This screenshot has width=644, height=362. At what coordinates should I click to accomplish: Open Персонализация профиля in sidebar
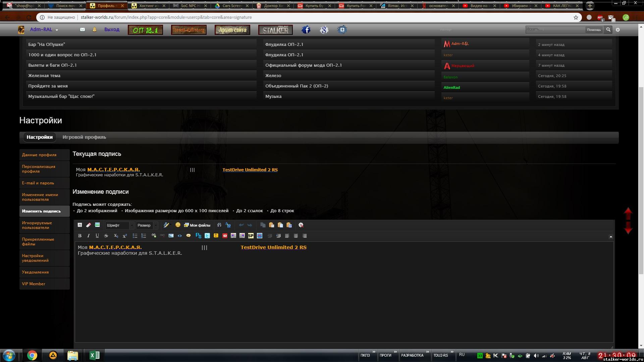click(44, 169)
